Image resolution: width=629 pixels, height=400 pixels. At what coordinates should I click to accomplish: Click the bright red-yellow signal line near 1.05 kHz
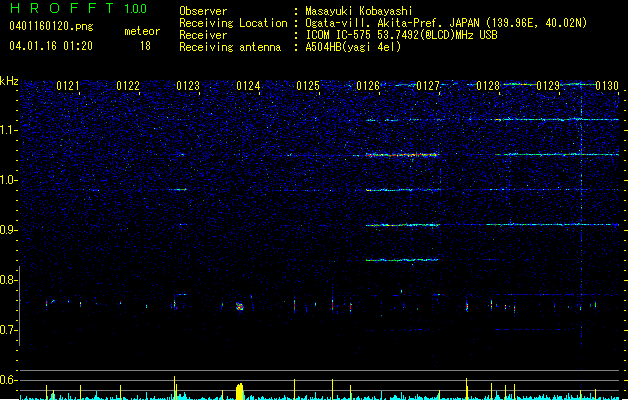(402, 154)
